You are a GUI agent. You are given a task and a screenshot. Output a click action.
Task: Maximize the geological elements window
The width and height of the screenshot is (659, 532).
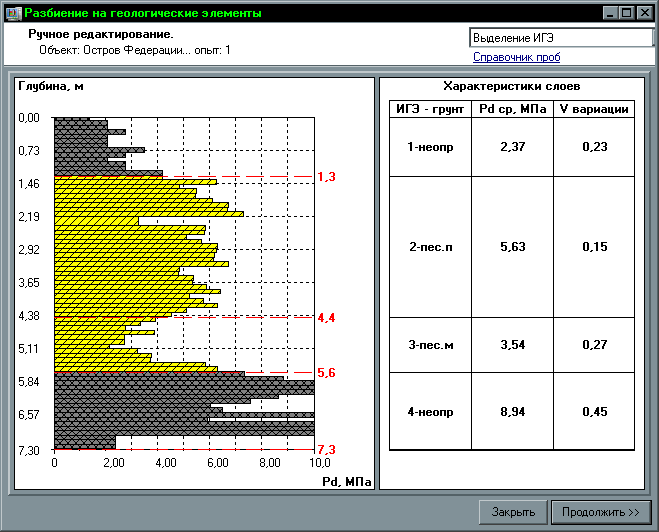tap(626, 14)
